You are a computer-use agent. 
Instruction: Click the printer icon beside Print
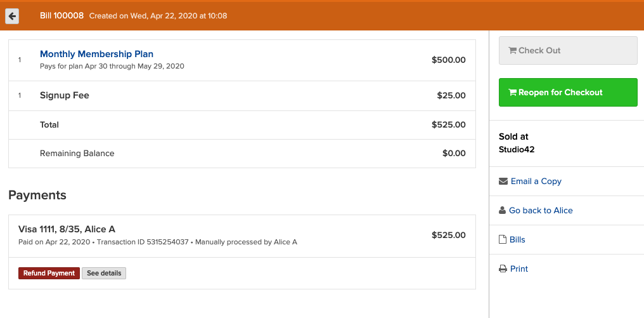click(x=503, y=269)
